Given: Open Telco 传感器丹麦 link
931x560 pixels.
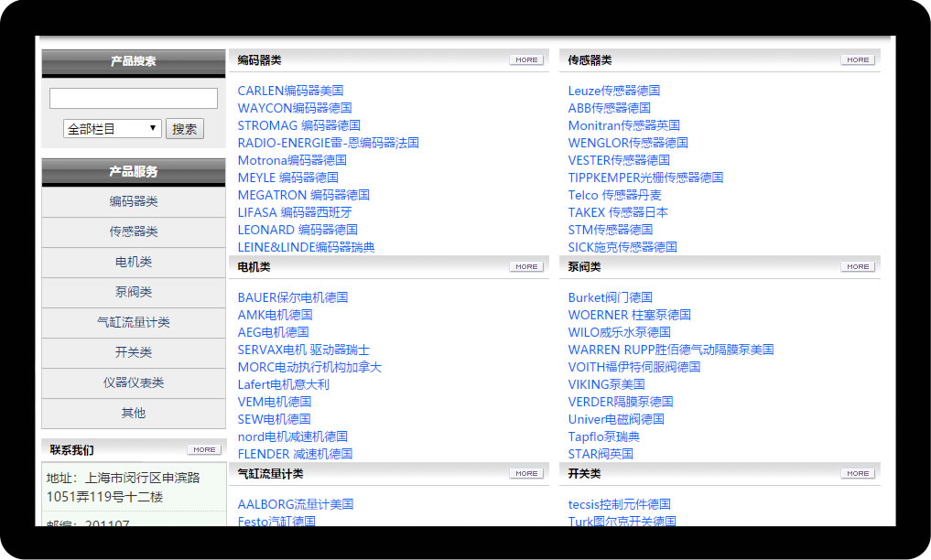Looking at the screenshot, I should tap(614, 195).
